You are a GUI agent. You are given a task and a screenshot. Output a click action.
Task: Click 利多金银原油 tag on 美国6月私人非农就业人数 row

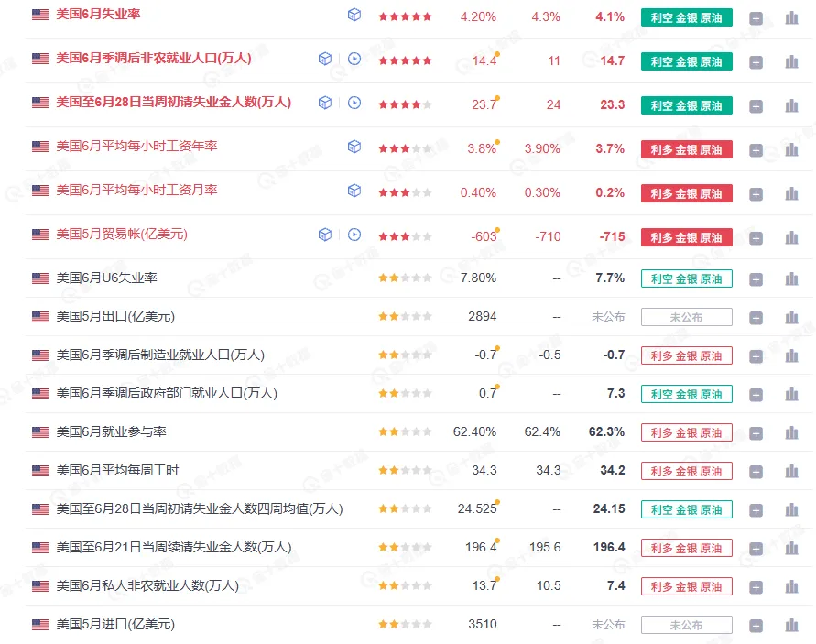coord(687,586)
